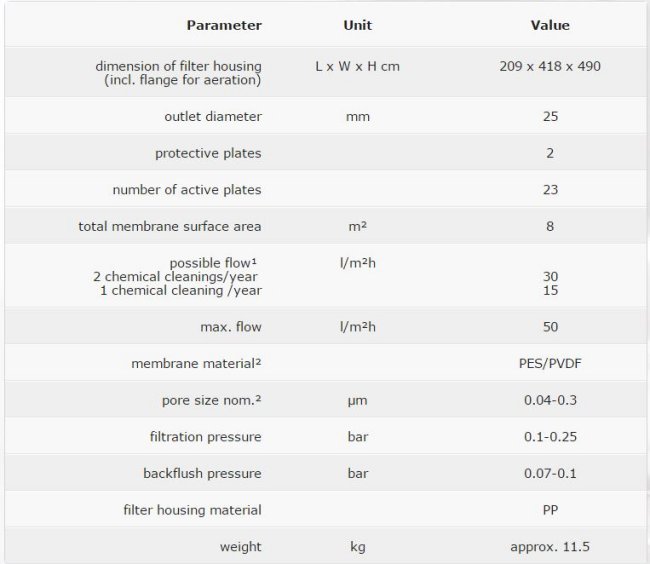Click the "Value" column header
This screenshot has width=650, height=564.
549,25
